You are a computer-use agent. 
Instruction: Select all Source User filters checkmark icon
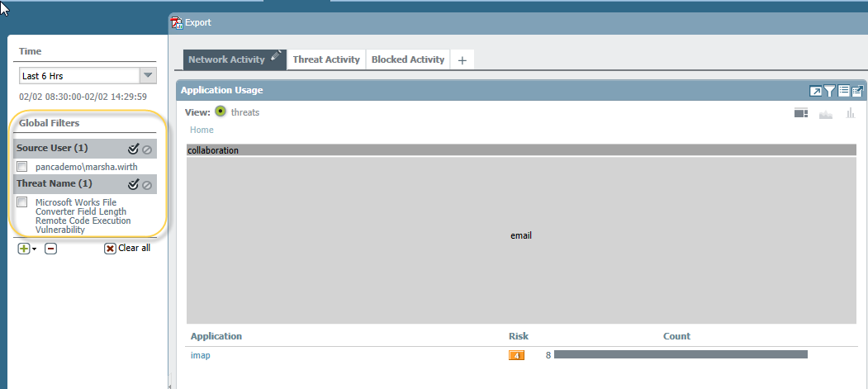133,149
